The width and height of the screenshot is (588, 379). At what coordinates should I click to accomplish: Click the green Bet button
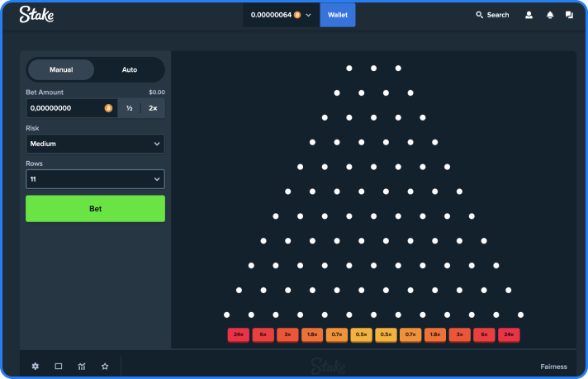[95, 208]
